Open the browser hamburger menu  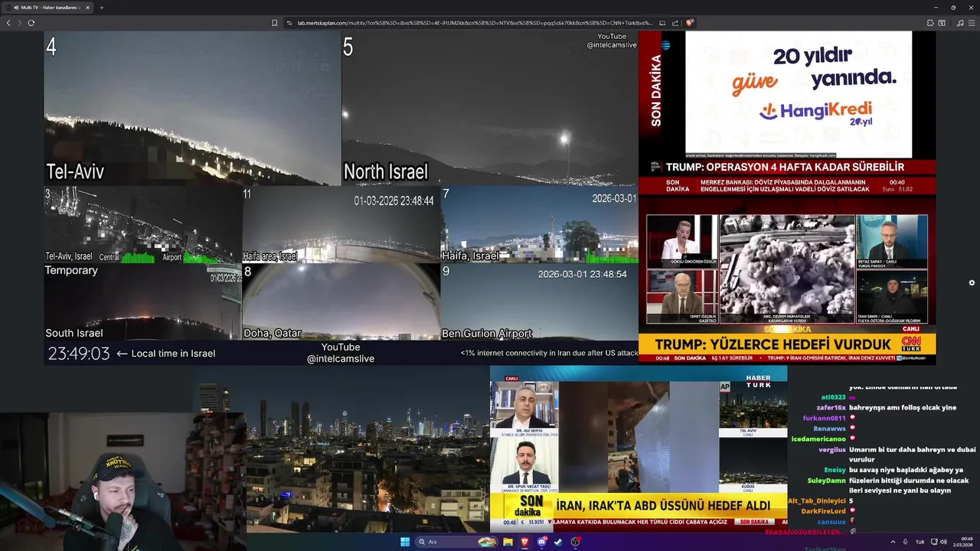pos(971,23)
